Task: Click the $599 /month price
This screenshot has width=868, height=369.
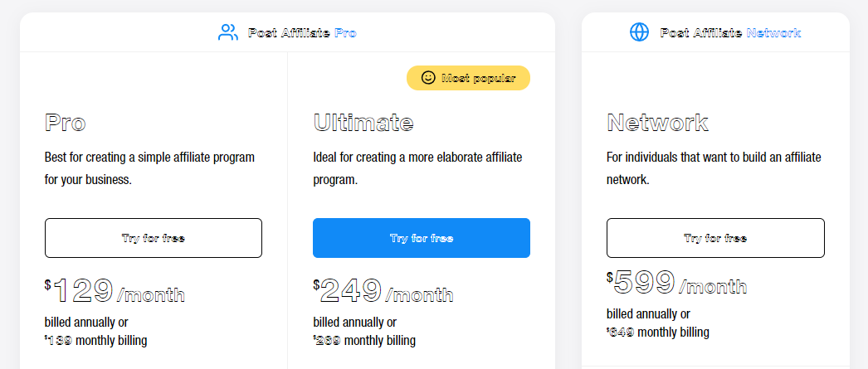Action: 676,283
